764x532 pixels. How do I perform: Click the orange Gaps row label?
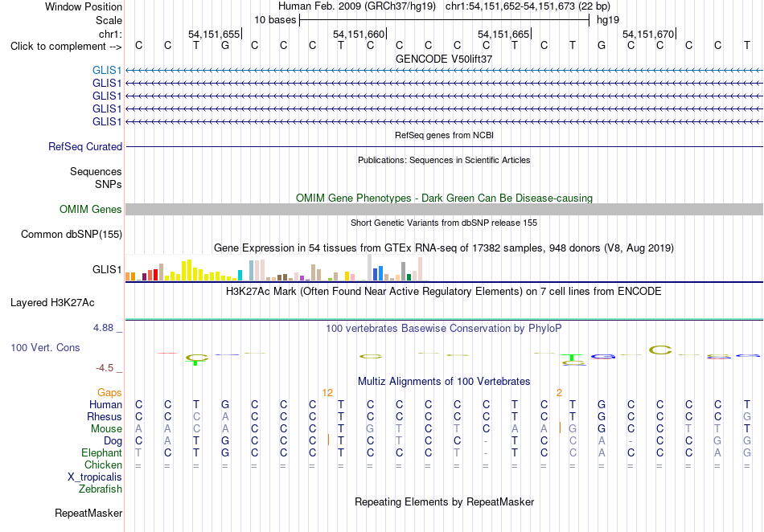(x=109, y=392)
